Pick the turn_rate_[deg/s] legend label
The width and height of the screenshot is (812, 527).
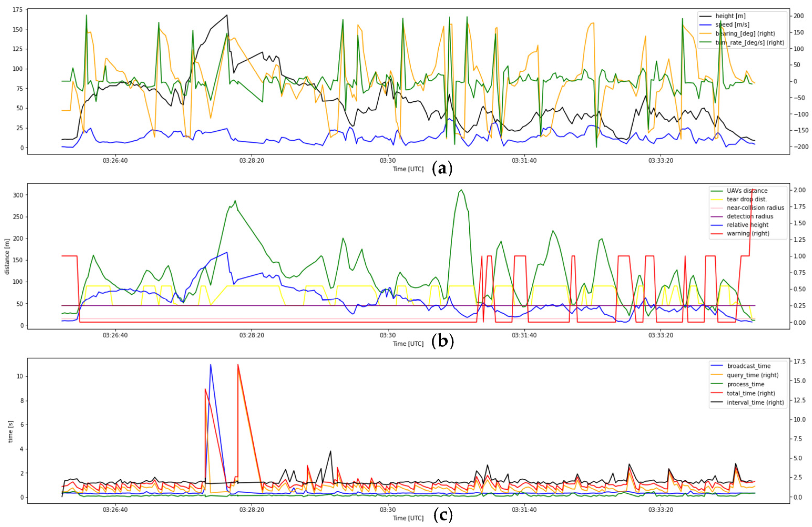pyautogui.click(x=750, y=43)
